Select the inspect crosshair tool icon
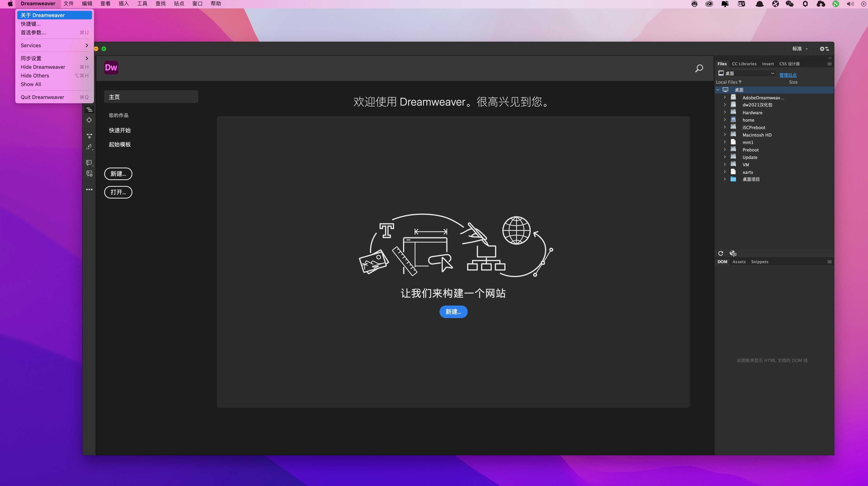This screenshot has height=486, width=868. click(89, 120)
